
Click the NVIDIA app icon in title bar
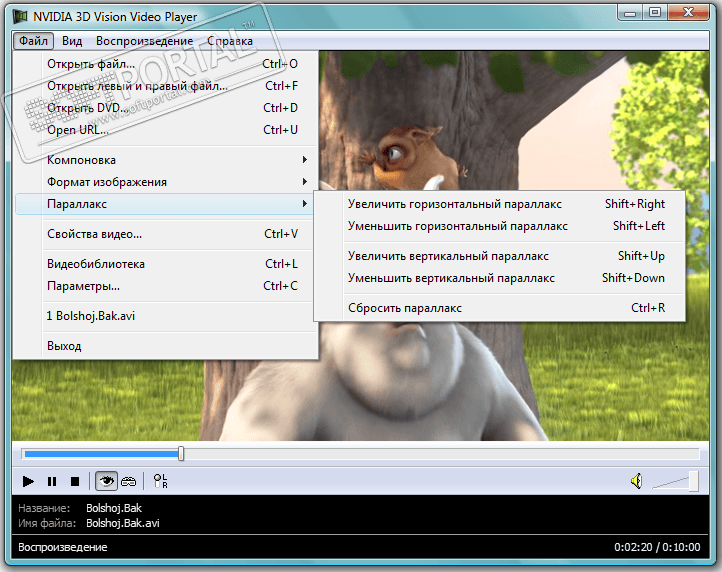tap(20, 17)
